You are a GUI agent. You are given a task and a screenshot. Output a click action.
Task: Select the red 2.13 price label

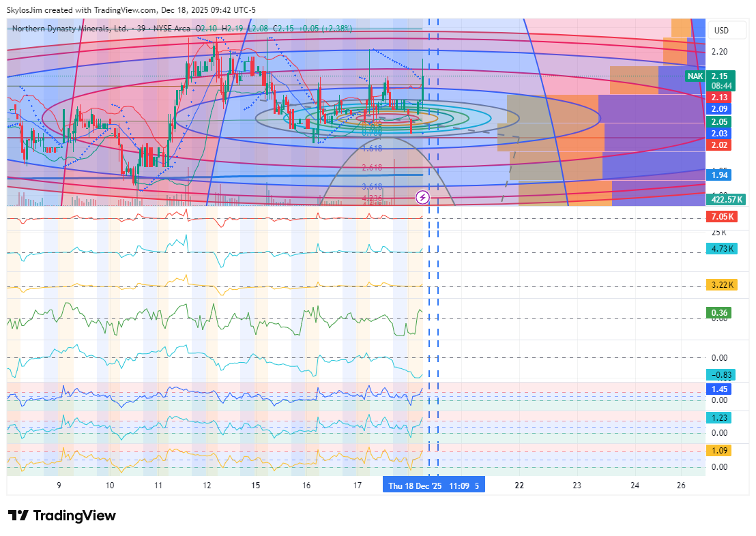tap(718, 98)
